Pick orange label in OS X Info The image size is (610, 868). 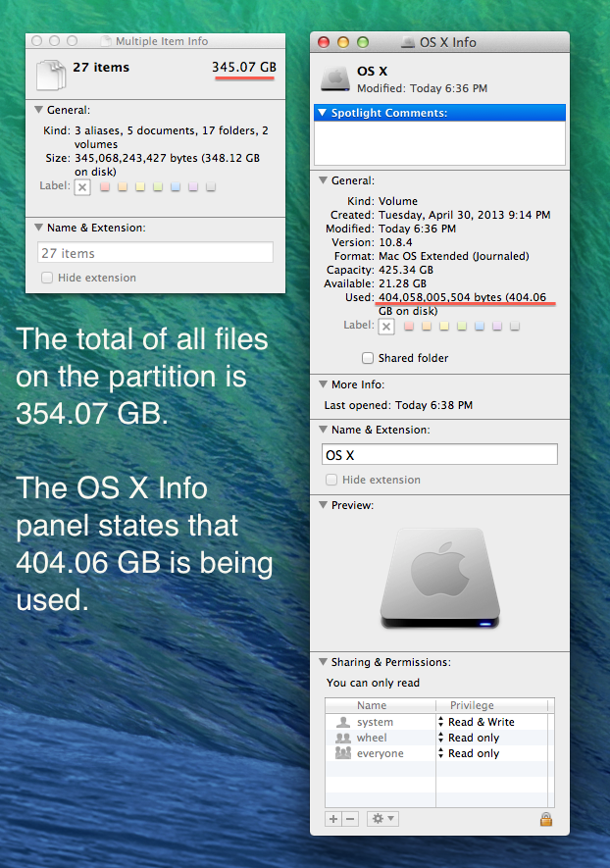427,326
